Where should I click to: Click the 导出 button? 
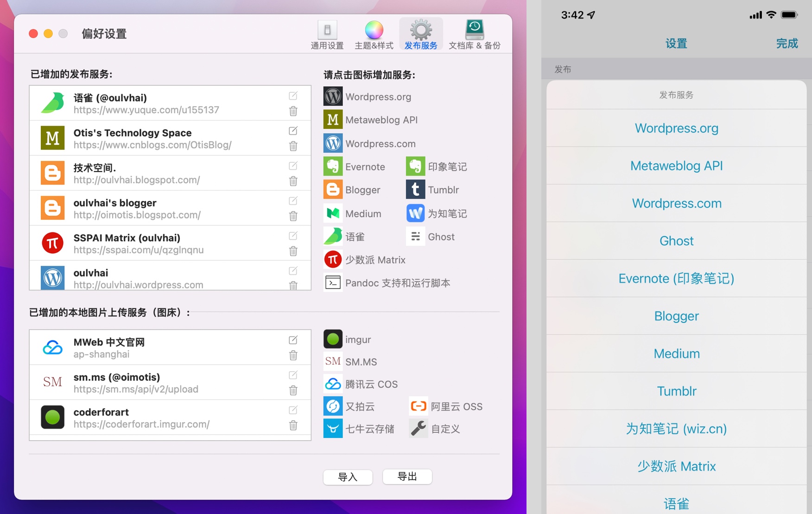[407, 476]
